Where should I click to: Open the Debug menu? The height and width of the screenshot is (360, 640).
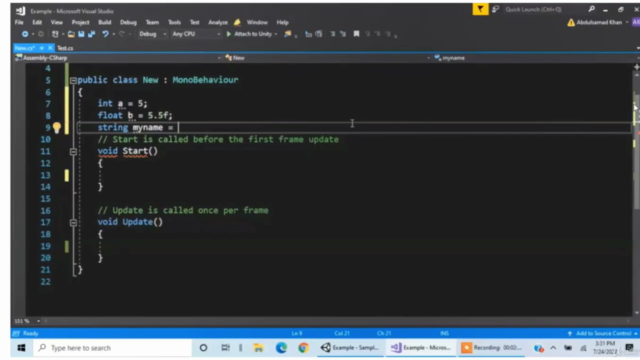[128, 22]
